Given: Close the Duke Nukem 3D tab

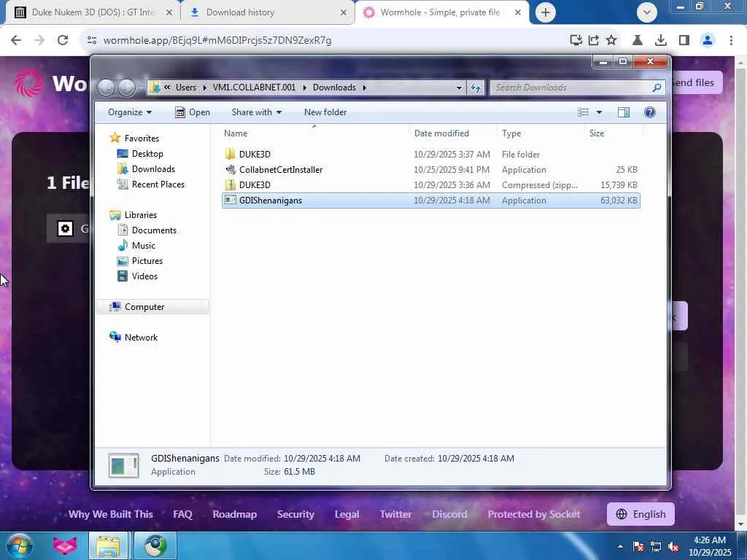Looking at the screenshot, I should pos(169,12).
